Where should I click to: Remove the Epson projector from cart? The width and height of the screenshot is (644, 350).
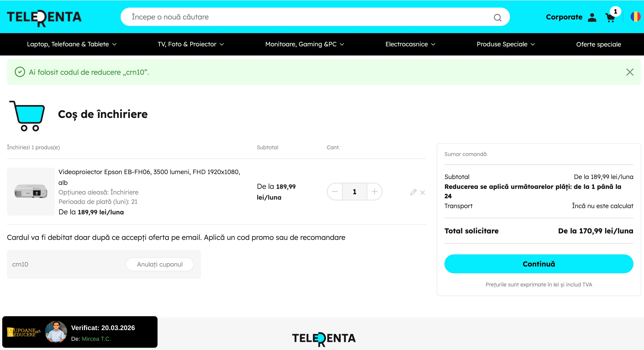(422, 192)
